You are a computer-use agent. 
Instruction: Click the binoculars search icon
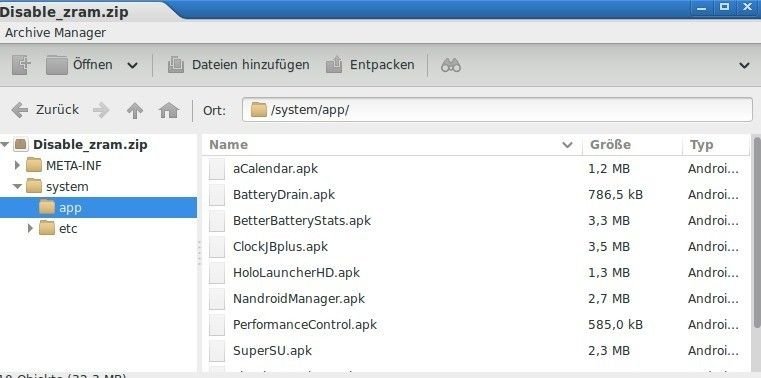coord(450,66)
